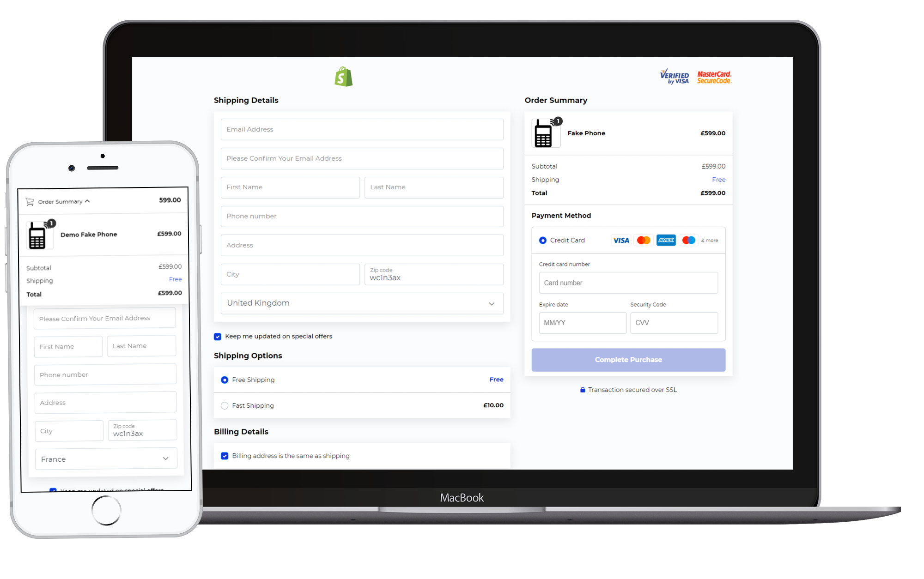Click the Card number input field

click(628, 282)
